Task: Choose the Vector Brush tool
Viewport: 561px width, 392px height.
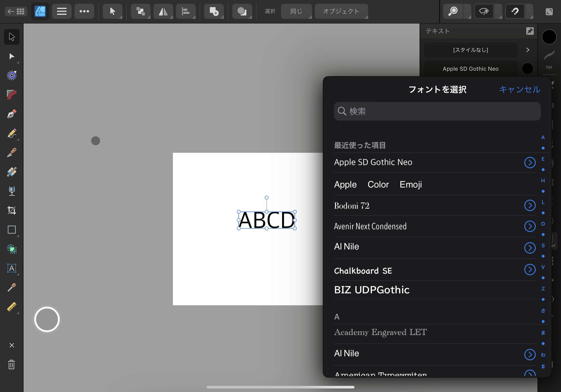Action: 12,153
